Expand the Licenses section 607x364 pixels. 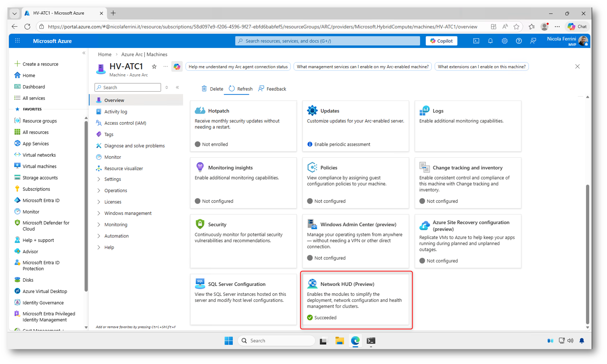113,202
